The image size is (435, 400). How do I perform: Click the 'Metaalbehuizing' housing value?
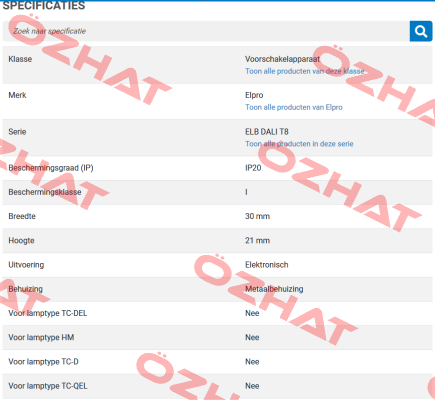click(274, 289)
